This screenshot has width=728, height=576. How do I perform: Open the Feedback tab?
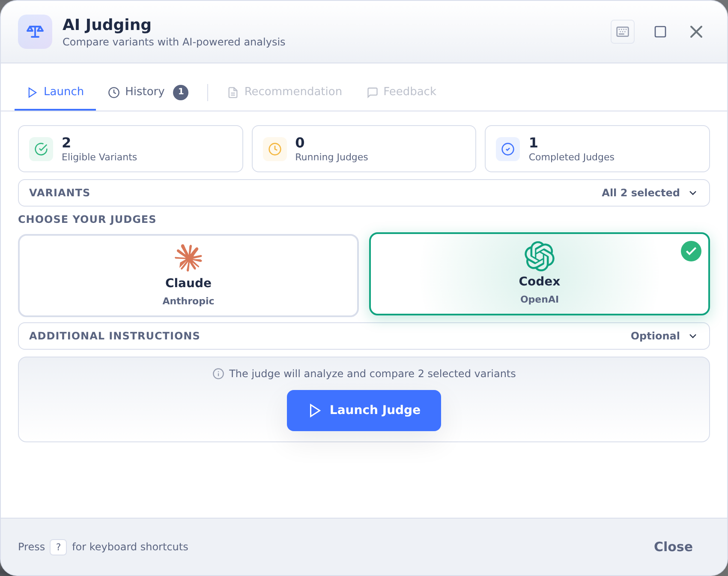pyautogui.click(x=402, y=92)
